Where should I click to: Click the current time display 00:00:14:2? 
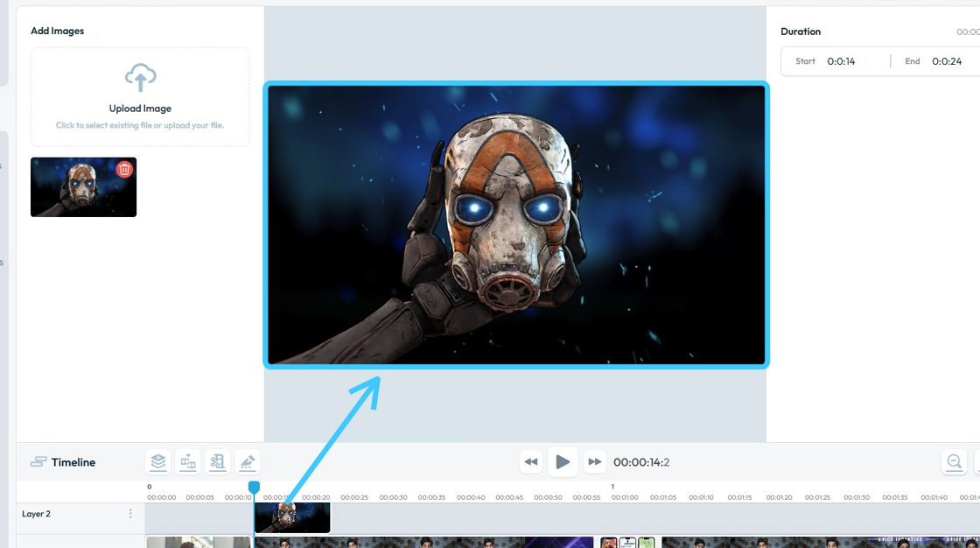[x=641, y=462]
